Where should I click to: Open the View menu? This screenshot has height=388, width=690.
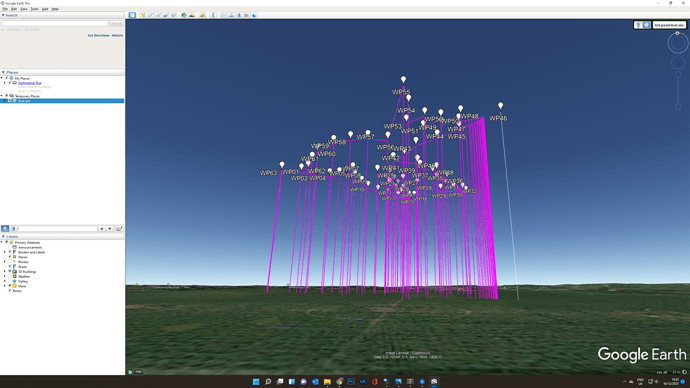click(24, 9)
